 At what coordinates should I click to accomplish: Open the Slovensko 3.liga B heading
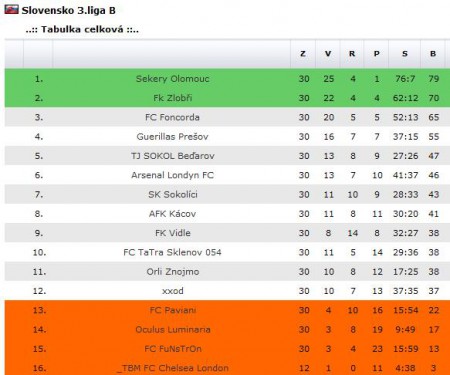pos(68,10)
